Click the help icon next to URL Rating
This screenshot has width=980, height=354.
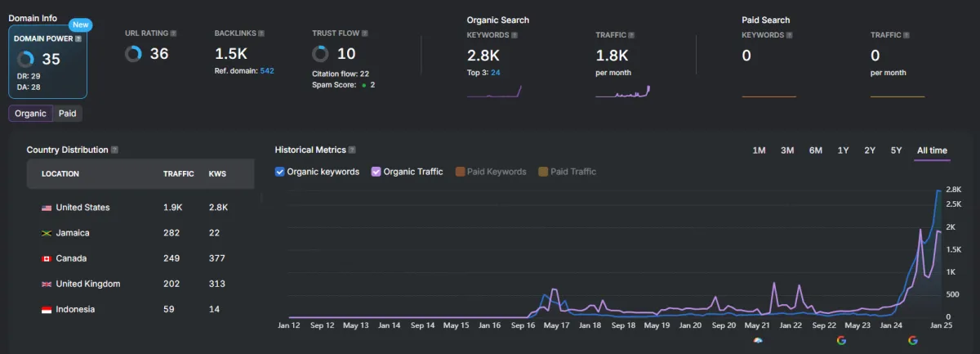click(173, 34)
